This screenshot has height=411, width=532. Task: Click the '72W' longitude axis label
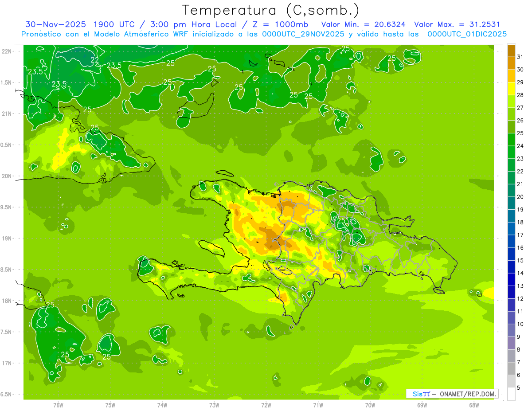pyautogui.click(x=266, y=405)
